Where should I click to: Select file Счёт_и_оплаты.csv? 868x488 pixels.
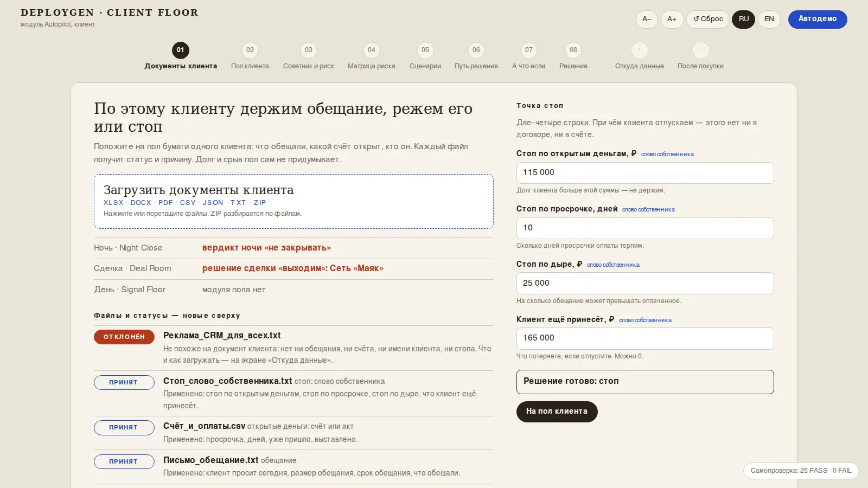pyautogui.click(x=204, y=426)
